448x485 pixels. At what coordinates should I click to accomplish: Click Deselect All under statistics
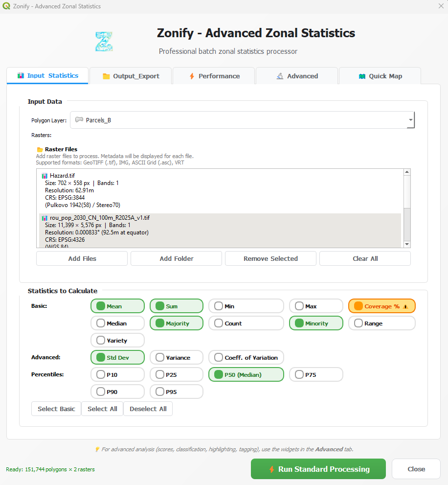[148, 409]
